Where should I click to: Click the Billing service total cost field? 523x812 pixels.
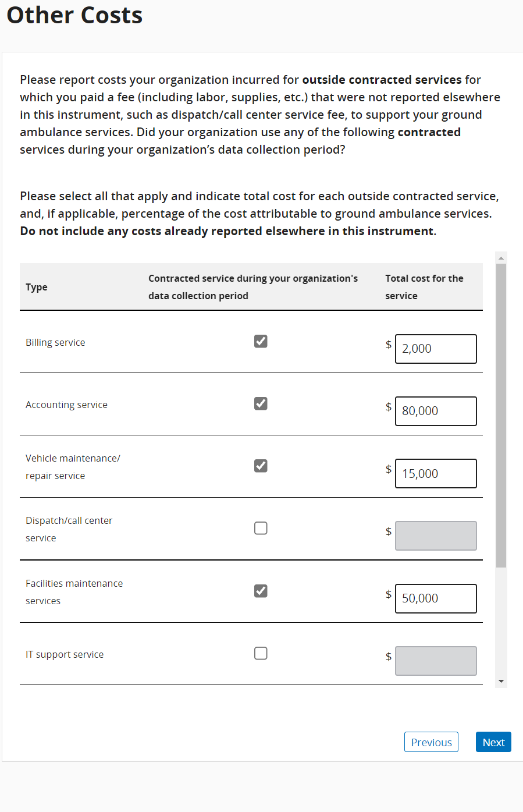(x=436, y=349)
